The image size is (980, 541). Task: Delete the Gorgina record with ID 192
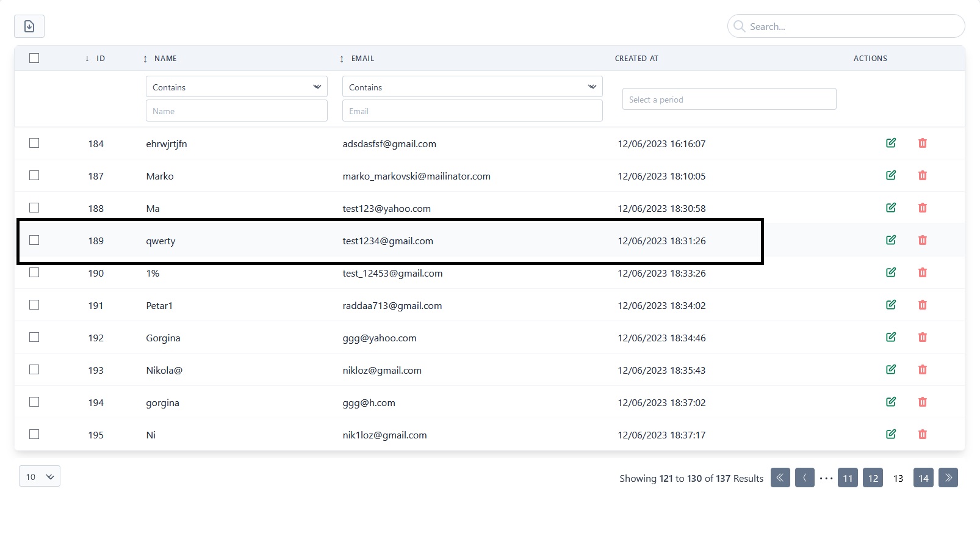tap(922, 337)
